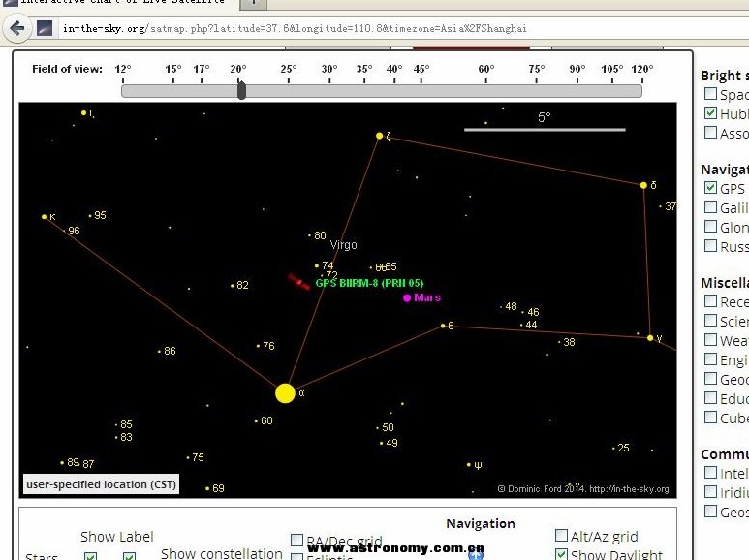This screenshot has width=749, height=560.
Task: Click the zeta star in Virgo
Action: pos(379,136)
